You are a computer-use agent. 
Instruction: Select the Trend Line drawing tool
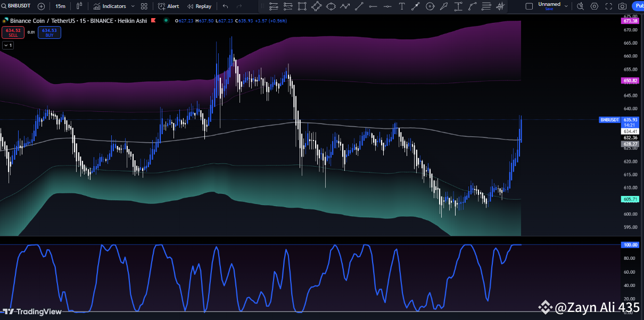pos(359,6)
